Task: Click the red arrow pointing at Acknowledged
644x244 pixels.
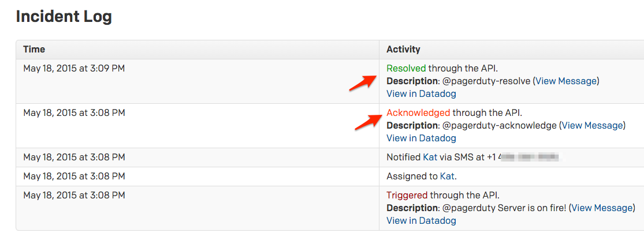Action: (x=367, y=121)
